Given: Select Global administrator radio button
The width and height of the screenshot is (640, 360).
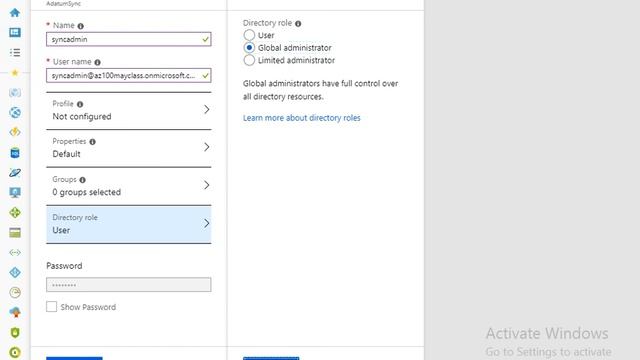Looking at the screenshot, I should 249,48.
